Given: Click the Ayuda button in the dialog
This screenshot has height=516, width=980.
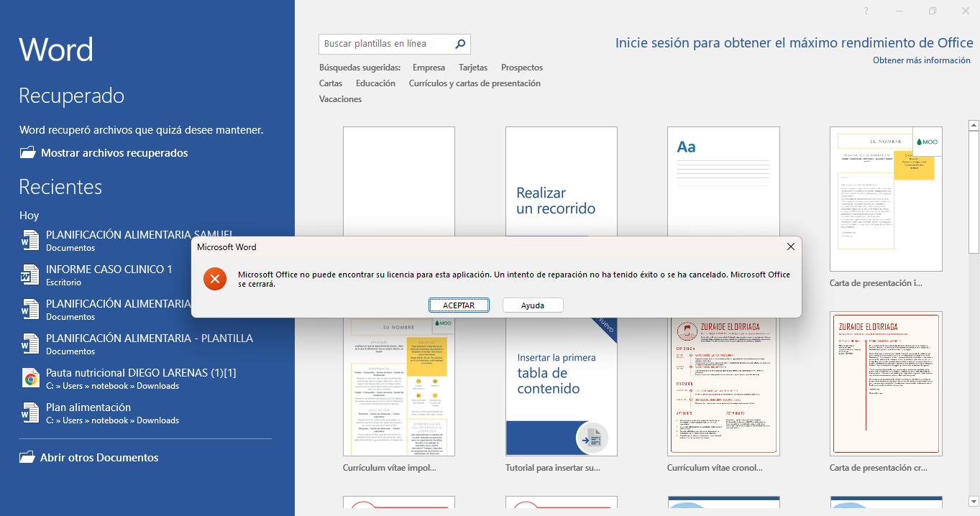Looking at the screenshot, I should pyautogui.click(x=533, y=305).
